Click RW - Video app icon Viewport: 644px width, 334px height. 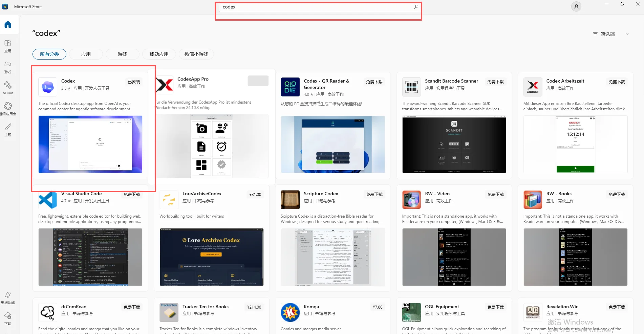point(411,200)
